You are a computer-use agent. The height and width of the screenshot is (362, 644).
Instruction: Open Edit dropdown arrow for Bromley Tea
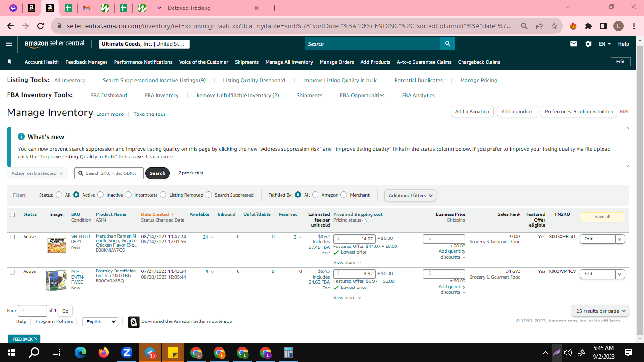point(620,274)
